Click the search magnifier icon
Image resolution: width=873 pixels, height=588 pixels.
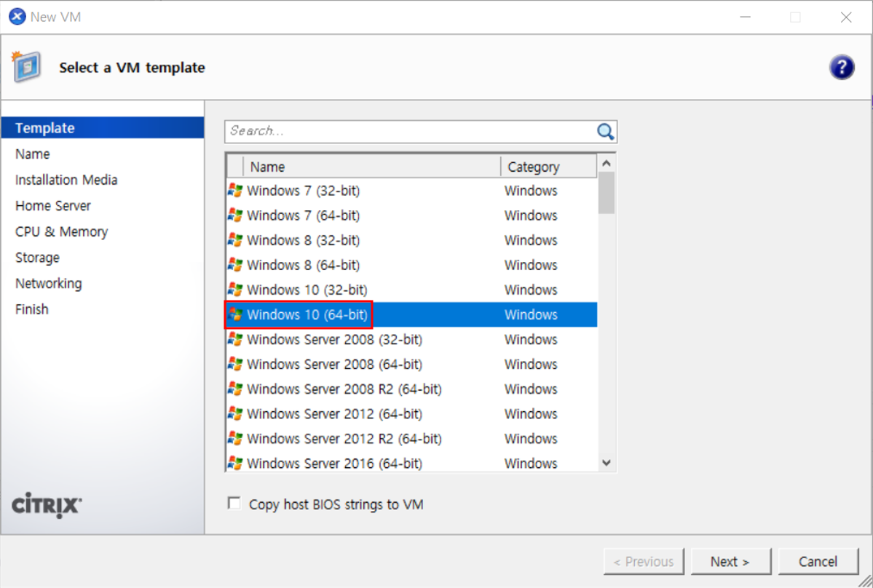click(605, 132)
